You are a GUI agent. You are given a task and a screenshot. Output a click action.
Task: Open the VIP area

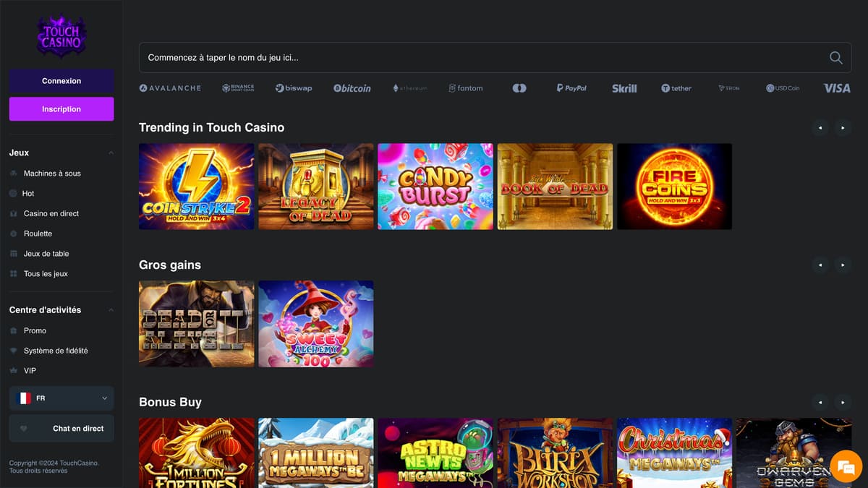pyautogui.click(x=14, y=370)
